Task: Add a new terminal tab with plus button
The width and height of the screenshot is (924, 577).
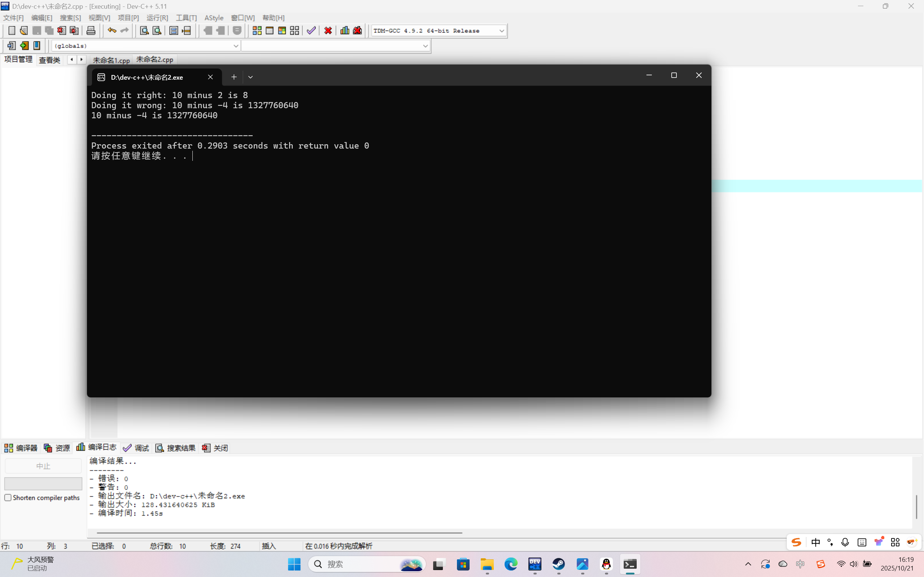Action: pyautogui.click(x=234, y=77)
